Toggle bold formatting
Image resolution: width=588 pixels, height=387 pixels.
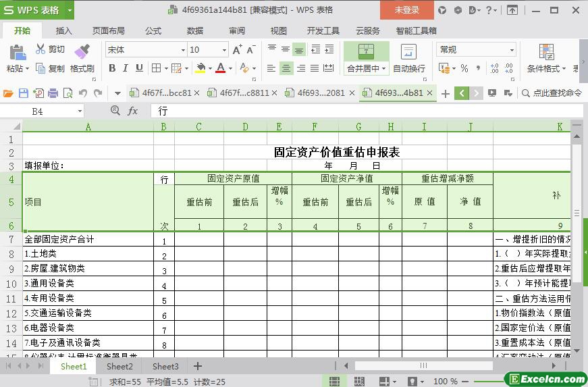[112, 68]
